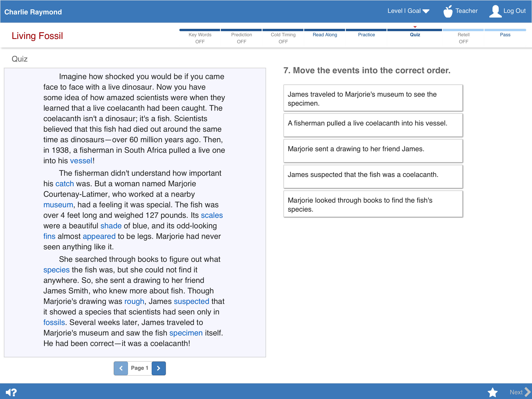This screenshot has height=399, width=532.
Task: Select the Pass step
Action: [505, 35]
